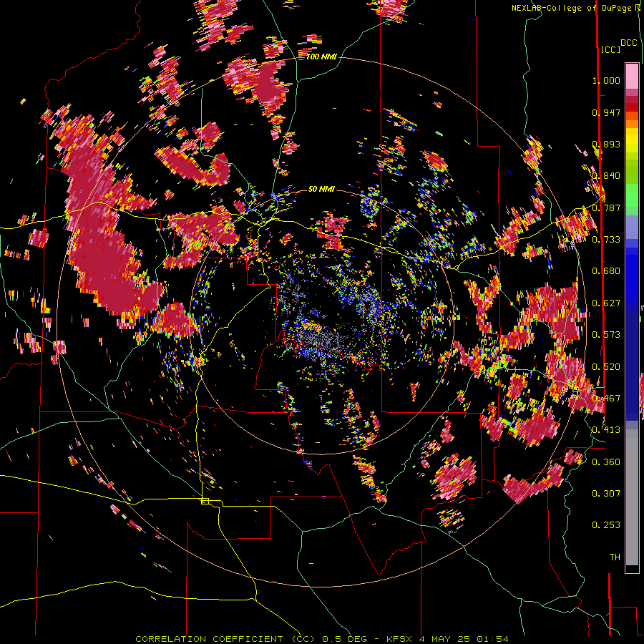Click the DCC legend label
Screen dimensions: 644x644
pos(629,43)
